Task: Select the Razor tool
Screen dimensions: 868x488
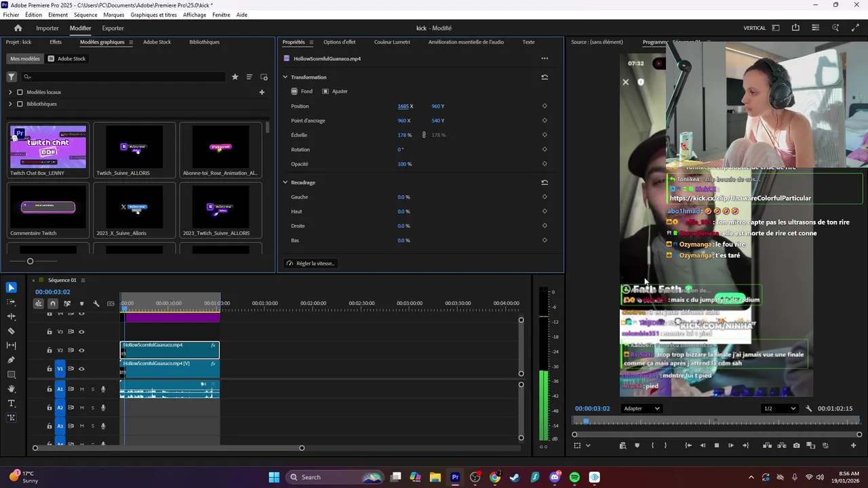Action: (x=12, y=331)
